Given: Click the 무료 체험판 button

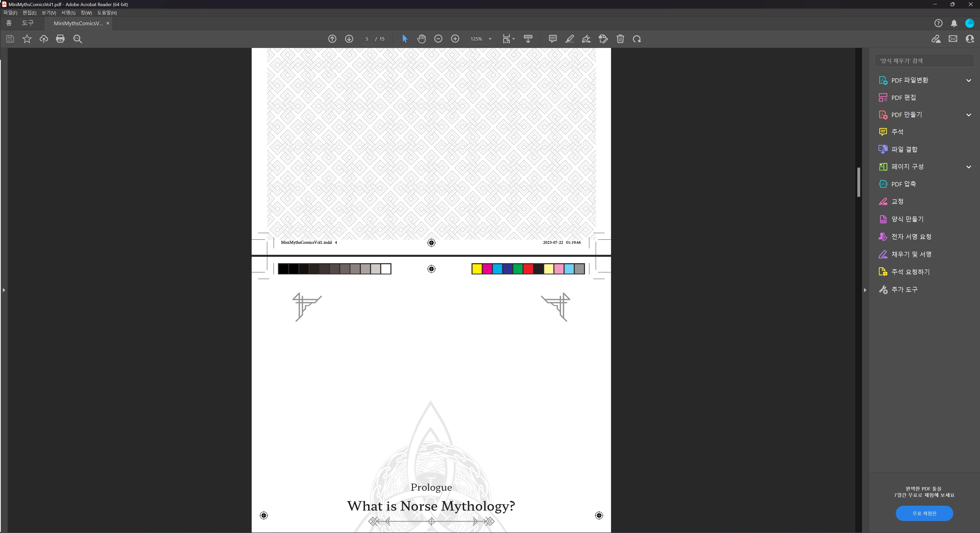Looking at the screenshot, I should 924,513.
